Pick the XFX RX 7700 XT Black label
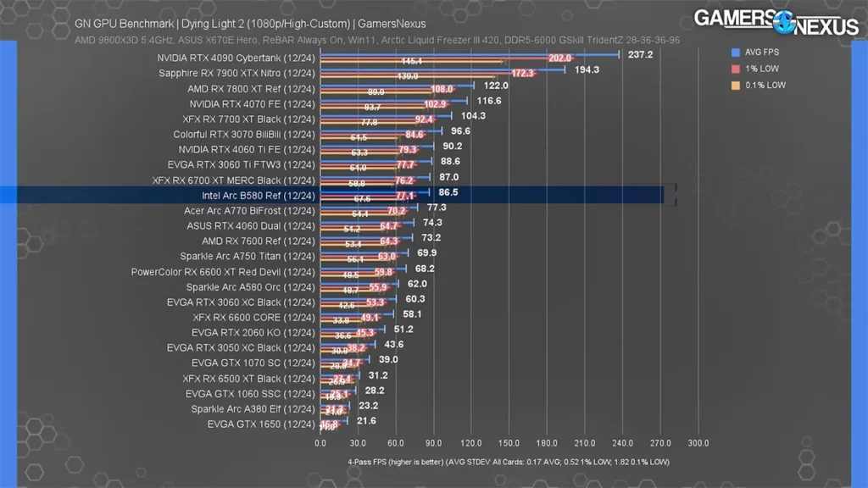 pos(248,119)
